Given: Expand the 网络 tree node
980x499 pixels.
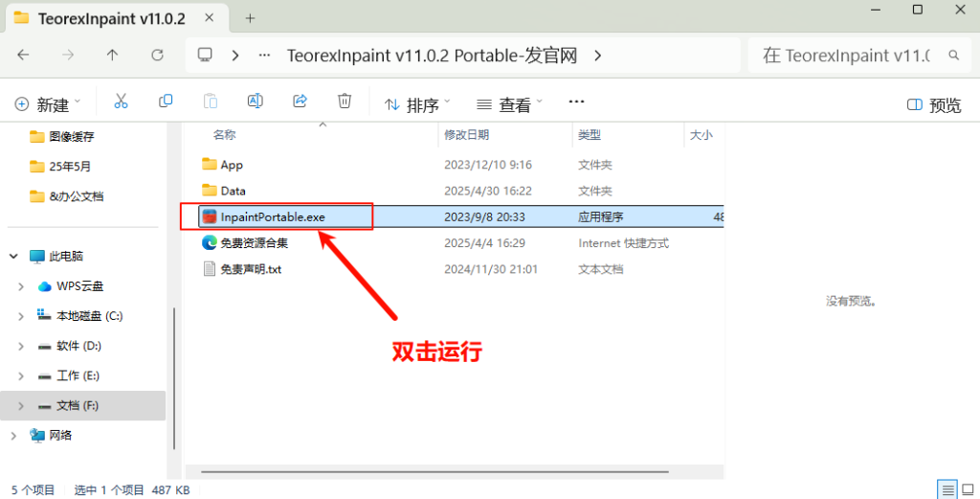Looking at the screenshot, I should tap(13, 435).
